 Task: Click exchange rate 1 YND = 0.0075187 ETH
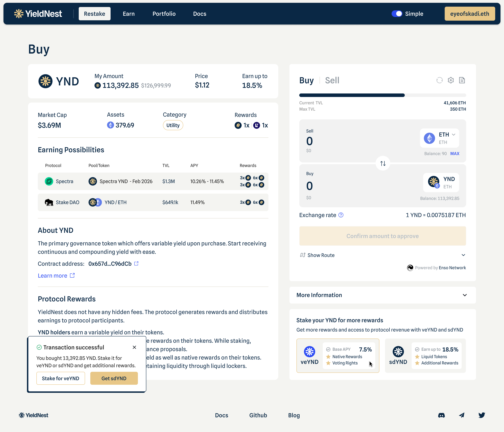[436, 215]
